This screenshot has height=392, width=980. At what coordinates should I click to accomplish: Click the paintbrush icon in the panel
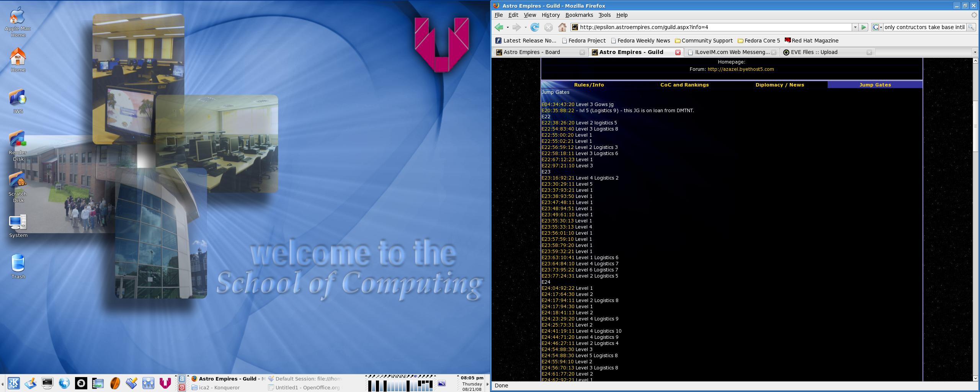[132, 383]
